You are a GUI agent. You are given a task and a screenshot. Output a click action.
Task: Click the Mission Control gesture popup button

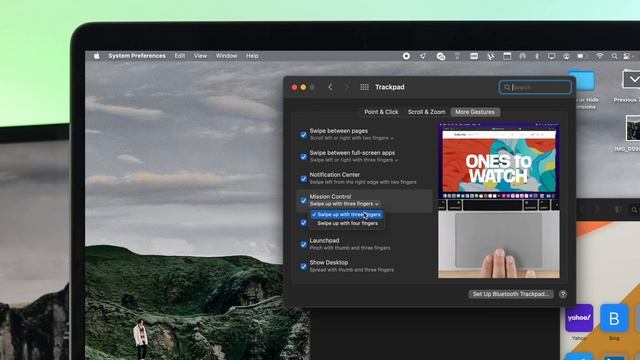point(344,204)
